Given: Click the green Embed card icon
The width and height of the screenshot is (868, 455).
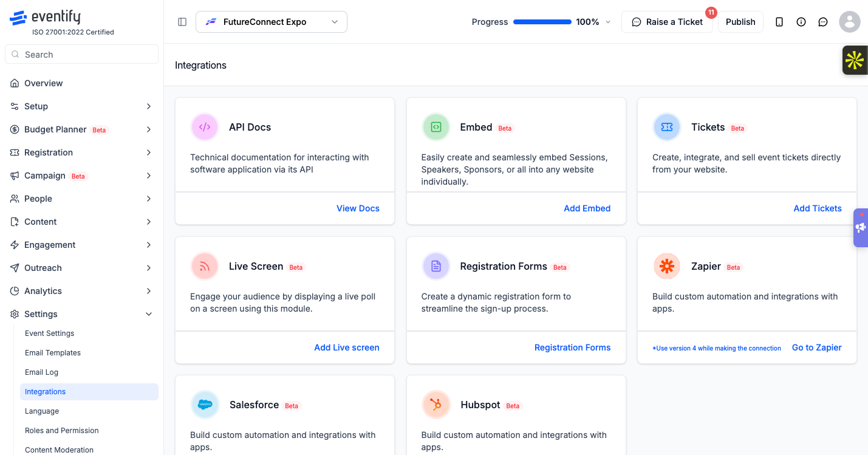Looking at the screenshot, I should click(x=436, y=127).
